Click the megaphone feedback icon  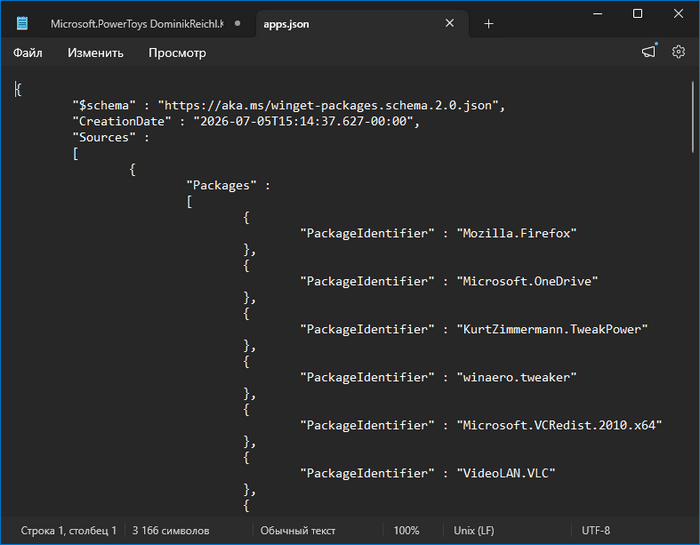click(649, 52)
